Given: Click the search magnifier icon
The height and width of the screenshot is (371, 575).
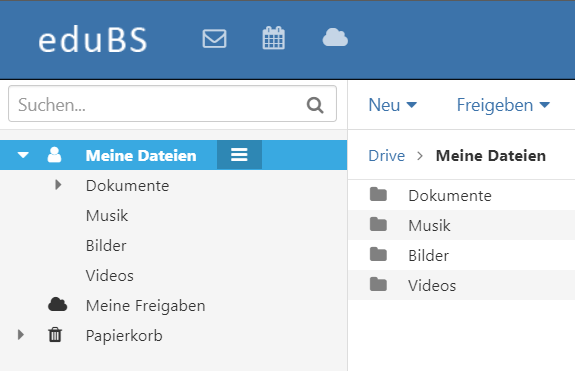Looking at the screenshot, I should click(x=315, y=105).
